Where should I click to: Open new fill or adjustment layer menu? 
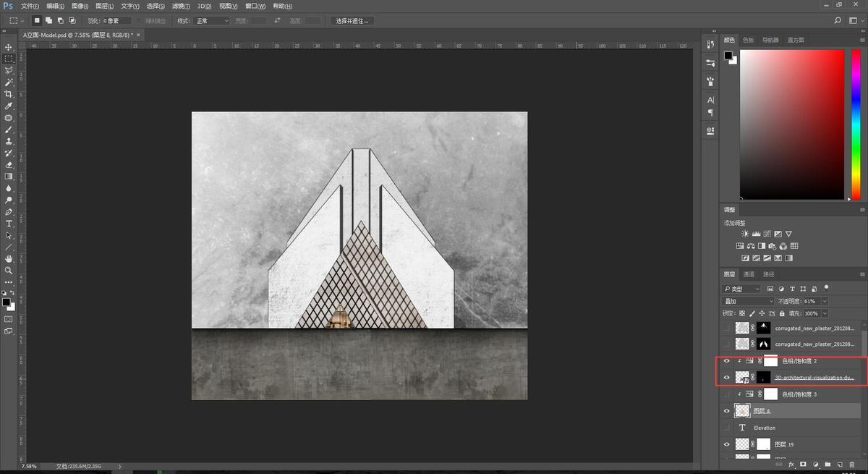coord(815,464)
